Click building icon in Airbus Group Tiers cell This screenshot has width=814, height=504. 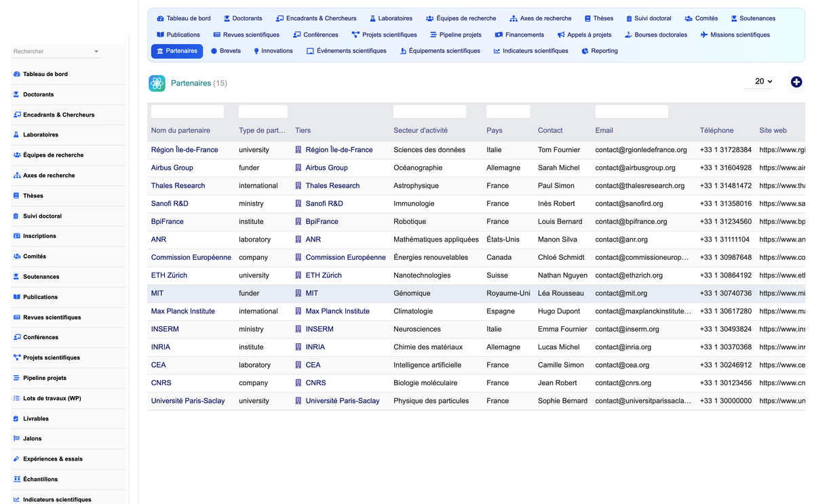[x=298, y=168]
